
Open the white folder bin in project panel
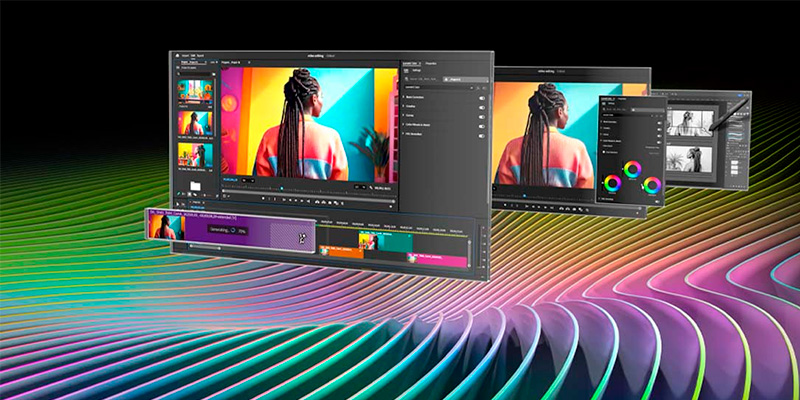point(195,186)
